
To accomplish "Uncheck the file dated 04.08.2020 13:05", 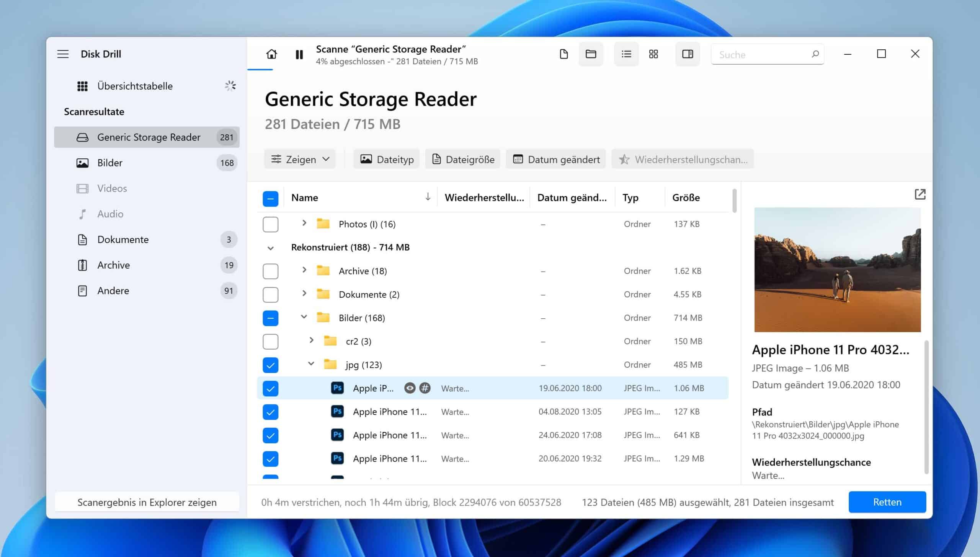I will (x=271, y=412).
